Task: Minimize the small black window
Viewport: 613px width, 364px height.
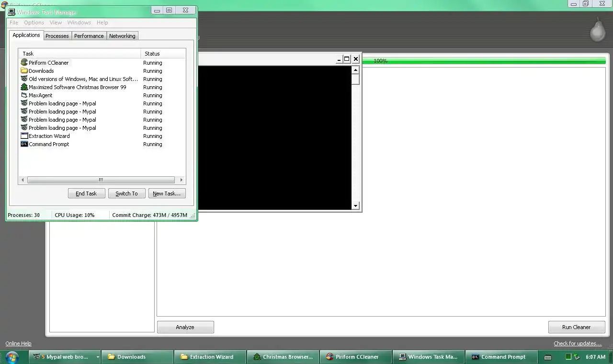Action: coord(339,59)
